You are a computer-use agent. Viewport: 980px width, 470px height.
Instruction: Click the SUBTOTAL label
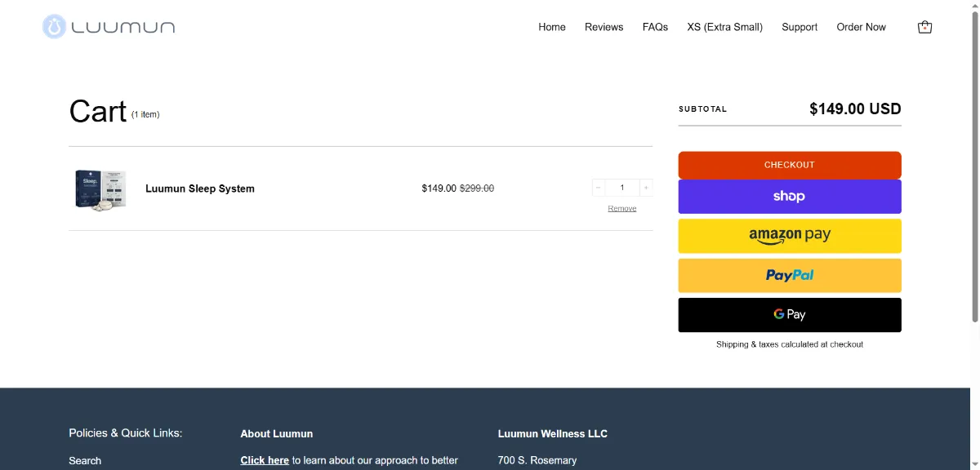[702, 109]
